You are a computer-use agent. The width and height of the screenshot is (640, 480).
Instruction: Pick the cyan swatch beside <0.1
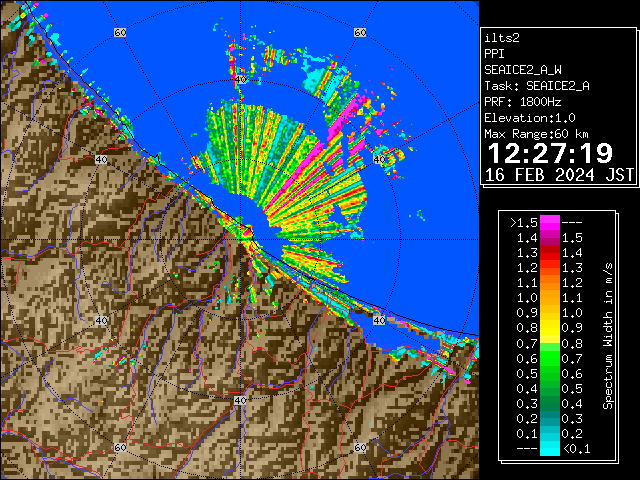point(550,449)
